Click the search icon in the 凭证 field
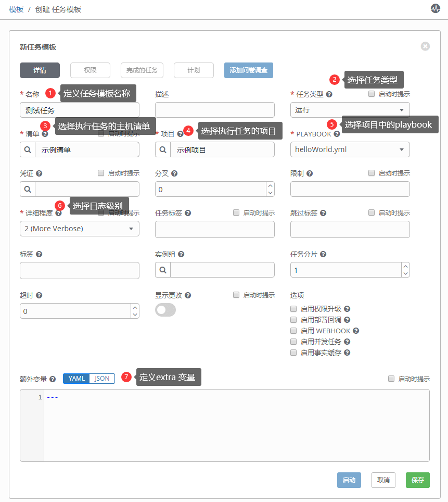 pyautogui.click(x=28, y=189)
